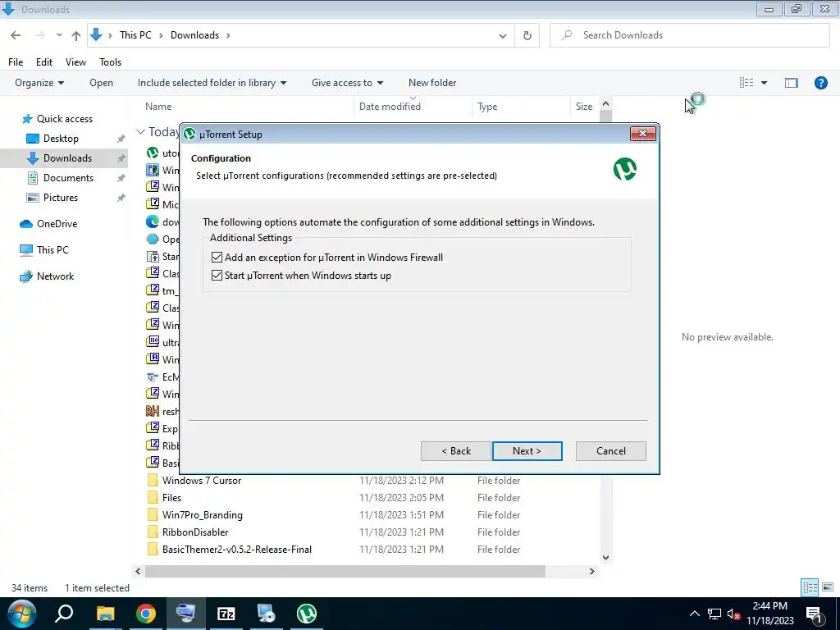Image resolution: width=840 pixels, height=630 pixels.
Task: Expand the address bar history dropdown
Action: [503, 36]
